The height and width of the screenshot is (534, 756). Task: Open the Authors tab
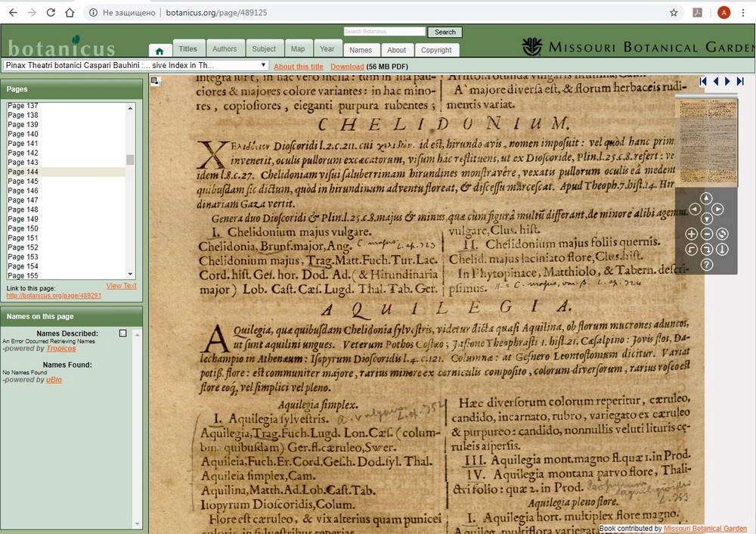224,49
